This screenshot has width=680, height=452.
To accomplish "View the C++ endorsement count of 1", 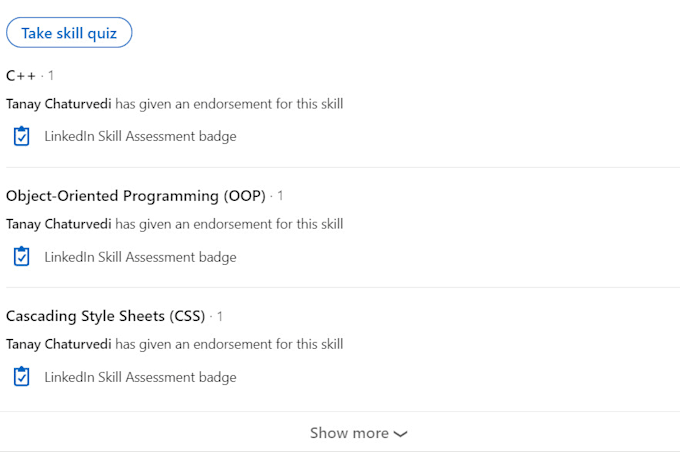I will click(50, 76).
